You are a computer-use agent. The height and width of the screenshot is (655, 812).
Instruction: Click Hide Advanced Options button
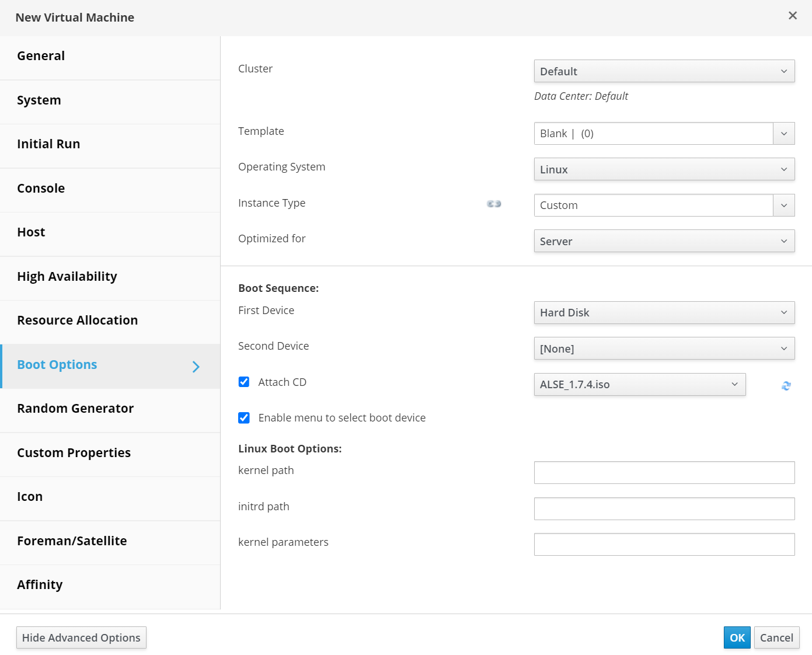coord(81,637)
